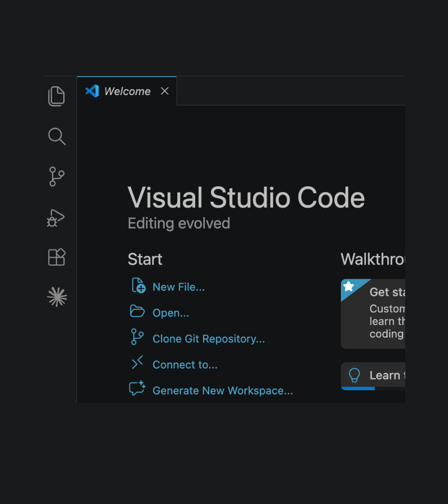Open the Search view in activity bar
The height and width of the screenshot is (504, 448).
[57, 136]
